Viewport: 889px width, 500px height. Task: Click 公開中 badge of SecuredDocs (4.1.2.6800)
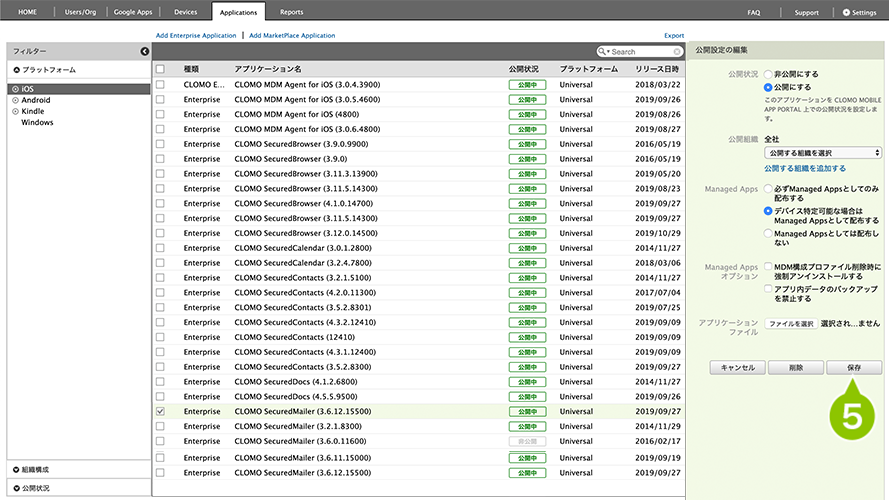527,382
